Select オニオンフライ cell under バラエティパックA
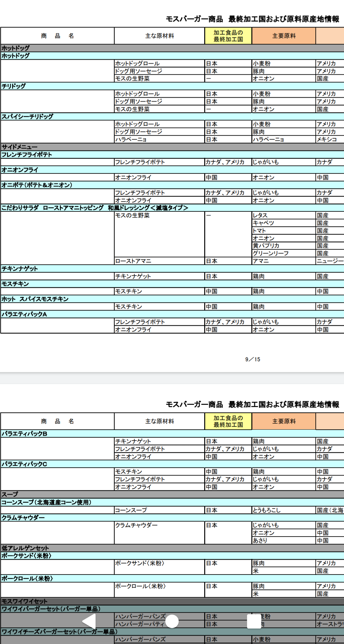 tap(159, 329)
